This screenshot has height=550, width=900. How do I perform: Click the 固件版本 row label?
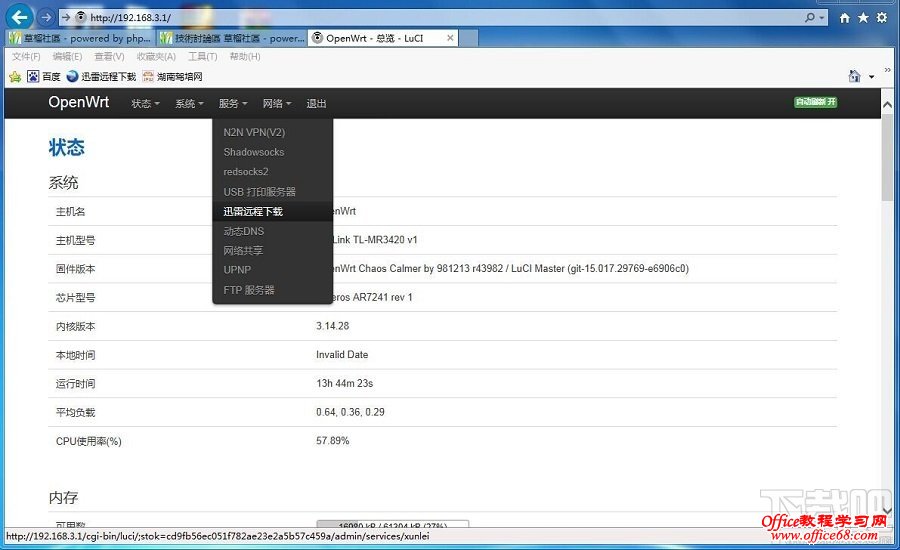click(x=75, y=269)
